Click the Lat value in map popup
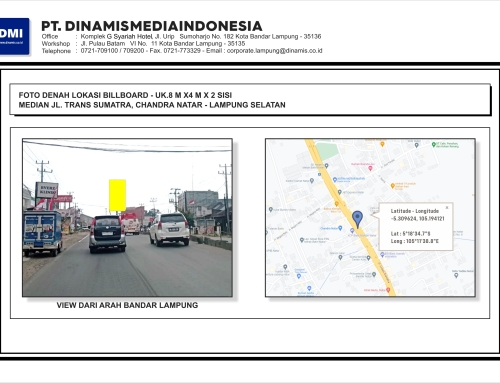The image size is (500, 383). click(x=410, y=233)
